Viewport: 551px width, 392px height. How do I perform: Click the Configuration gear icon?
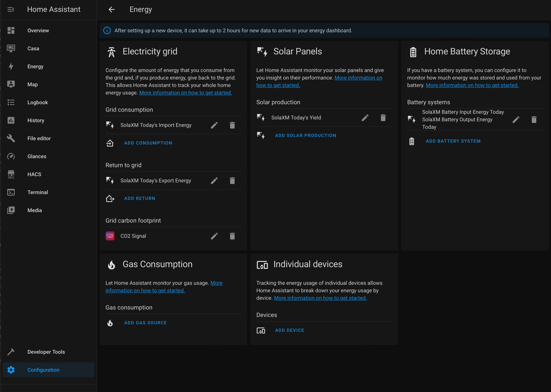click(11, 370)
